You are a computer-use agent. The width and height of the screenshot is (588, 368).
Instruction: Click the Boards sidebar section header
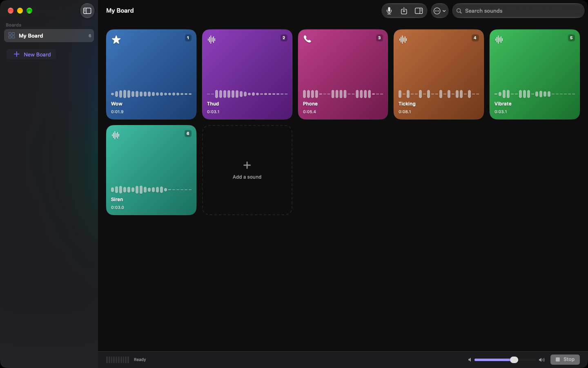13,25
